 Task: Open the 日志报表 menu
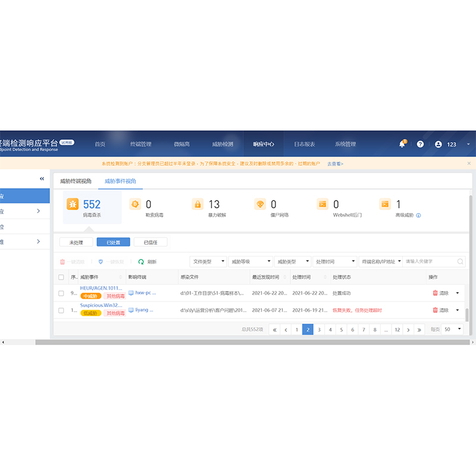tap(304, 144)
